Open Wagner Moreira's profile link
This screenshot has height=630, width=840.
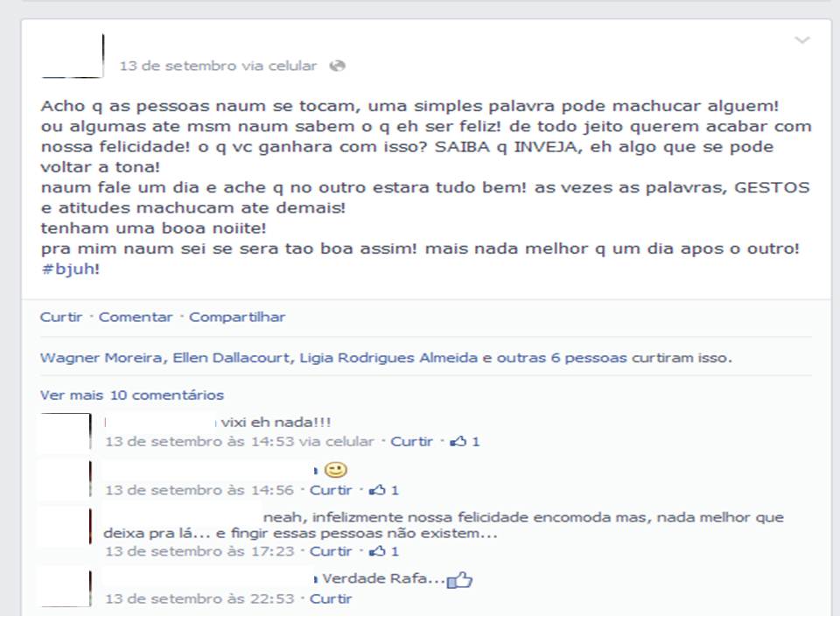(101, 358)
